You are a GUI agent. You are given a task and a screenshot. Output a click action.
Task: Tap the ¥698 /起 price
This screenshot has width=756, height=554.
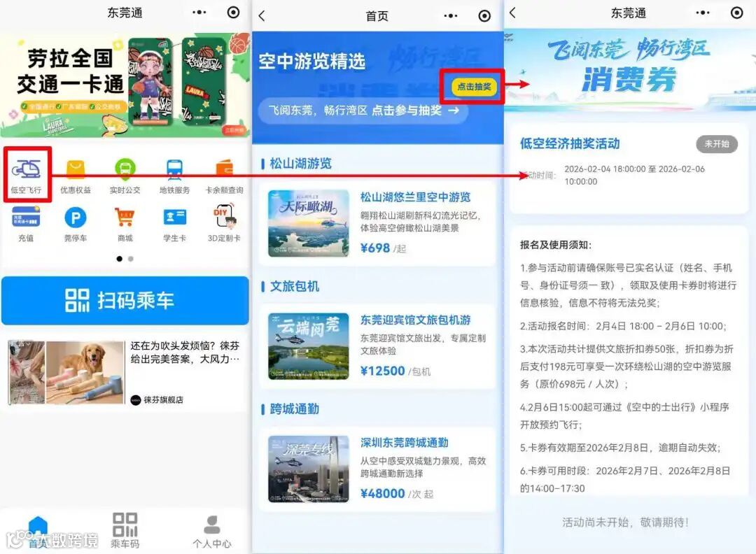384,248
